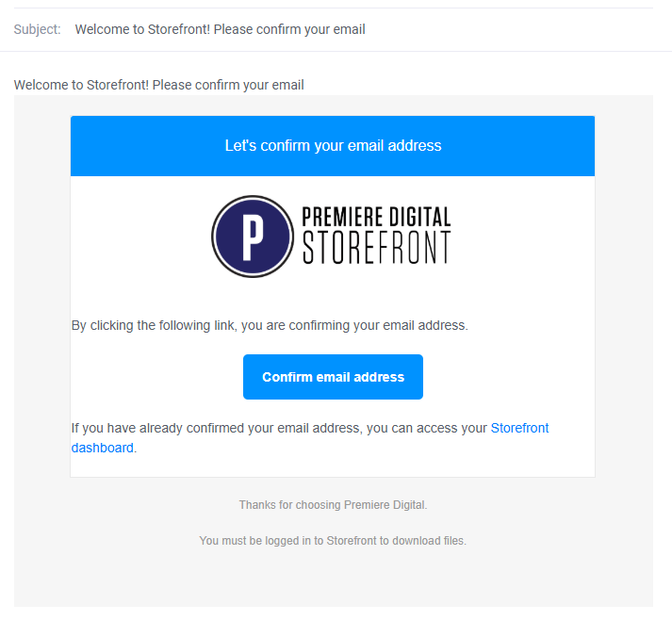This screenshot has width=672, height=621.
Task: Click the "Thanks for choosing Premiere Digital." footer
Action: (x=333, y=505)
